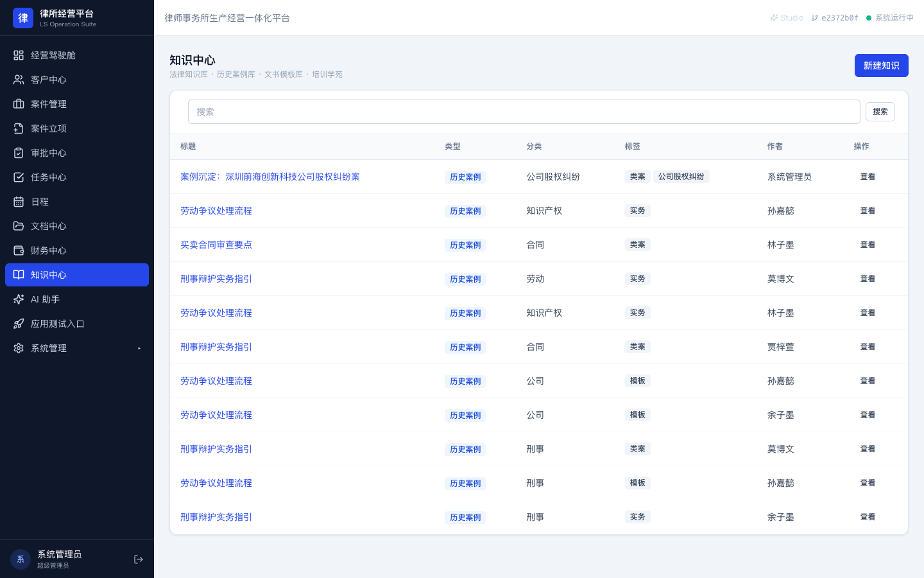The height and width of the screenshot is (578, 924).
Task: Click the 文档中心 folder icon
Action: pyautogui.click(x=19, y=226)
